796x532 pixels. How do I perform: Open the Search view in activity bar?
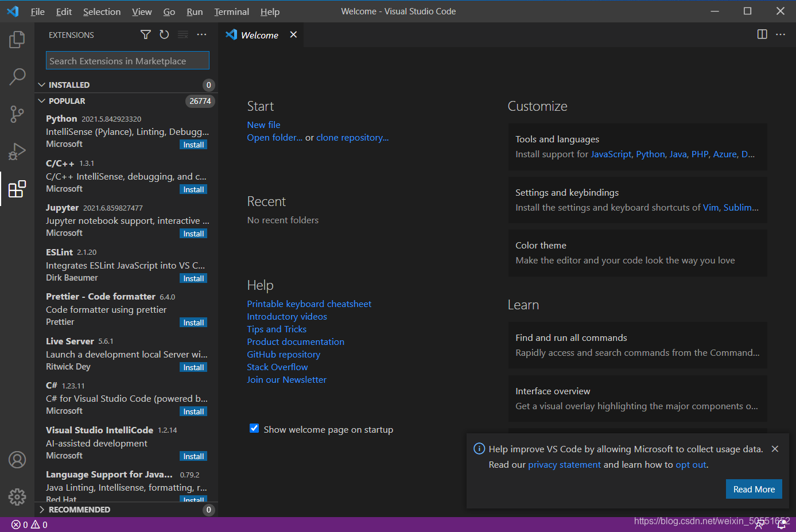[17, 76]
